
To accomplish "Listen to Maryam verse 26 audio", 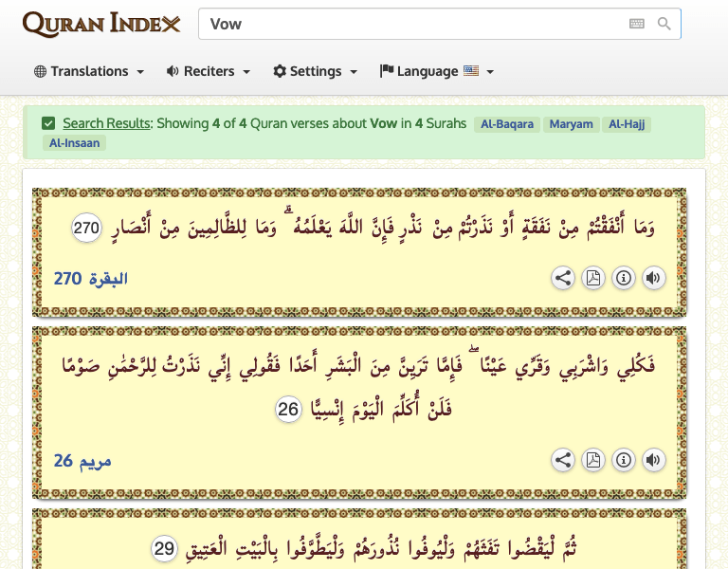I will pyautogui.click(x=653, y=460).
